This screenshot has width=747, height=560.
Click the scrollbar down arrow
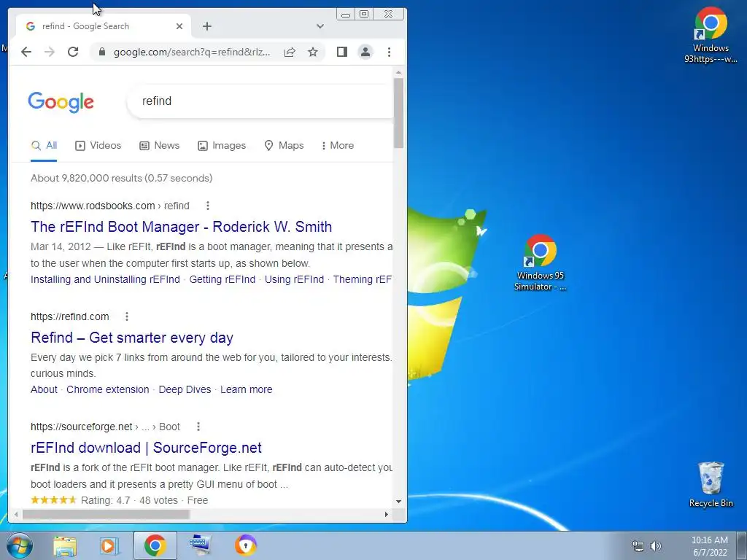(x=399, y=502)
